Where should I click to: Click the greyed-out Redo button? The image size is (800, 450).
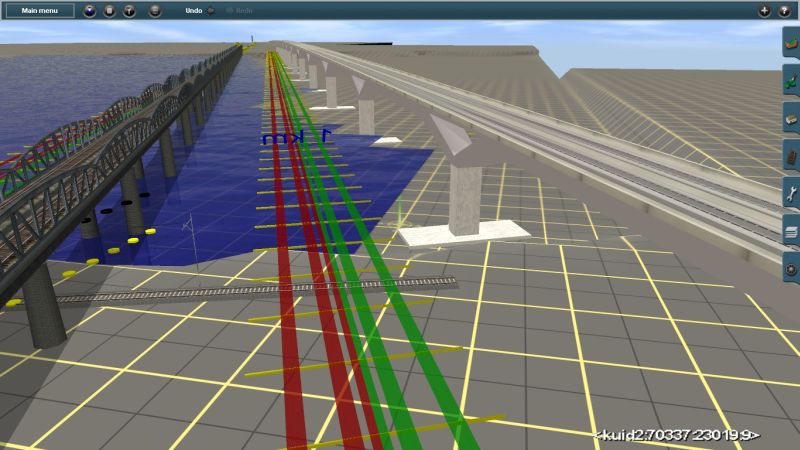click(x=239, y=10)
